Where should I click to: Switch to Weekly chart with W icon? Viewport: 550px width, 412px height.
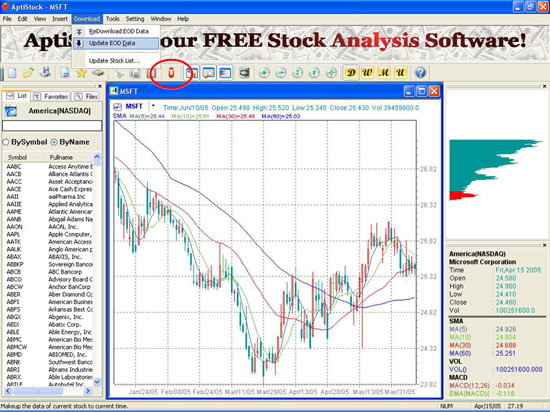click(367, 73)
